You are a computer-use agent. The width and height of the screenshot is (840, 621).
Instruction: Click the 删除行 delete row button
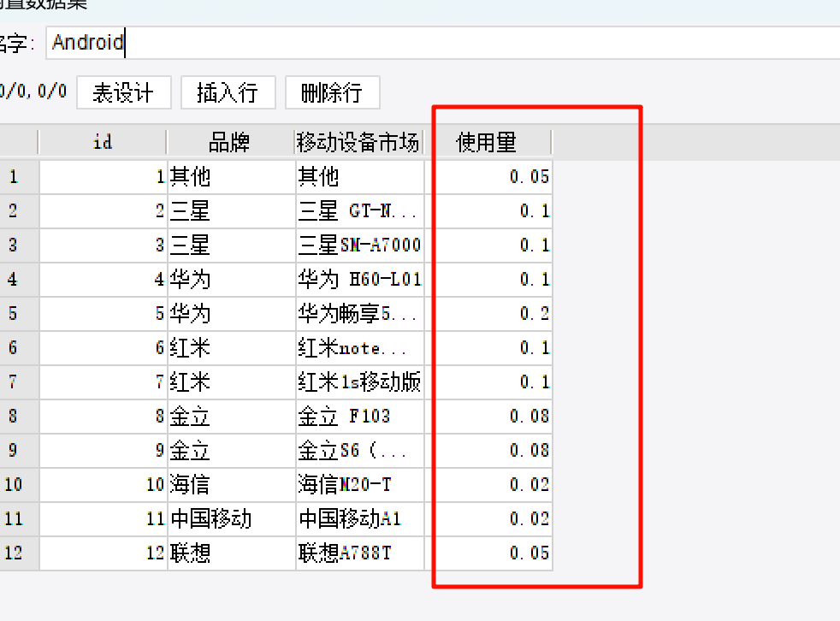click(332, 92)
